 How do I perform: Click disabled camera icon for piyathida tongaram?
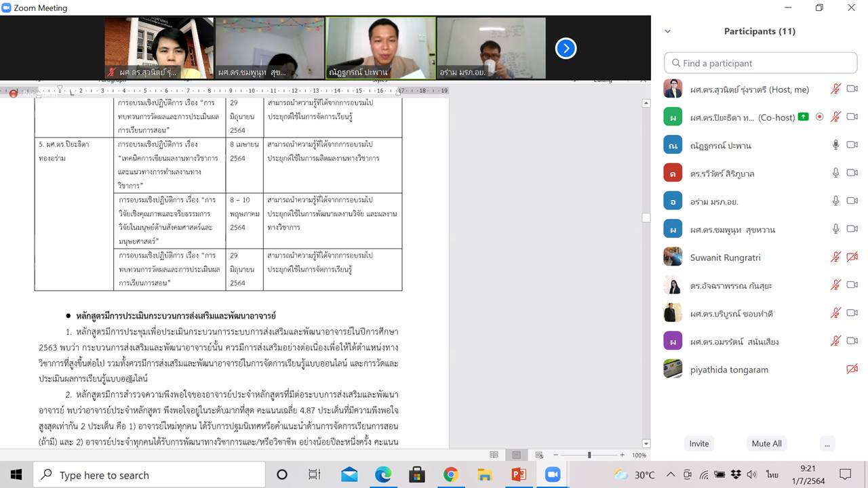click(852, 369)
